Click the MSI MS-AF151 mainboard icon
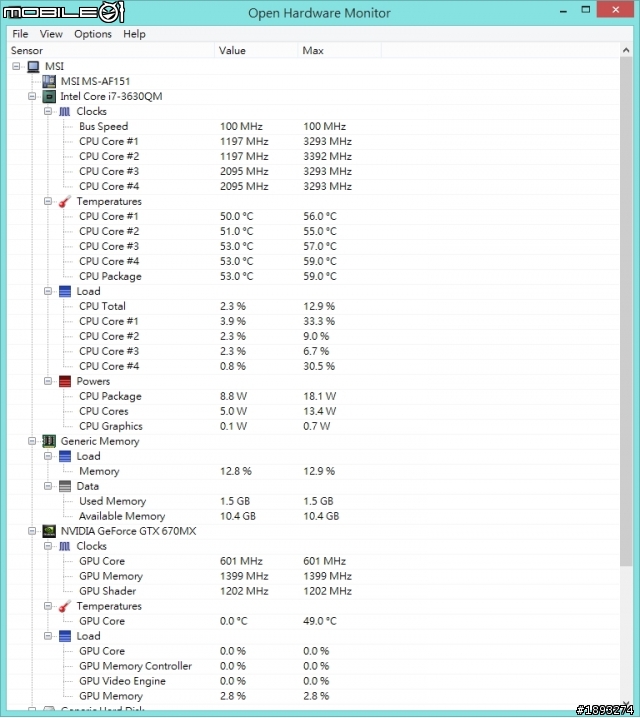The image size is (640, 718). (x=49, y=82)
